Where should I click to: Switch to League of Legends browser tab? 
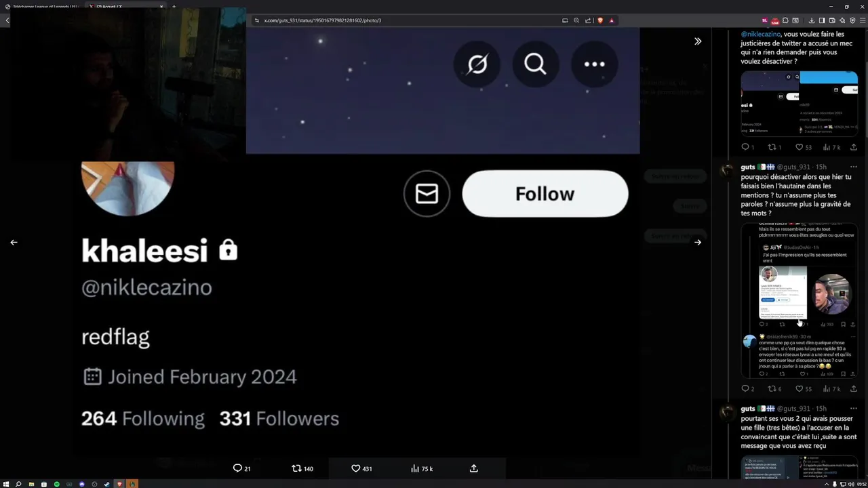click(42, 6)
